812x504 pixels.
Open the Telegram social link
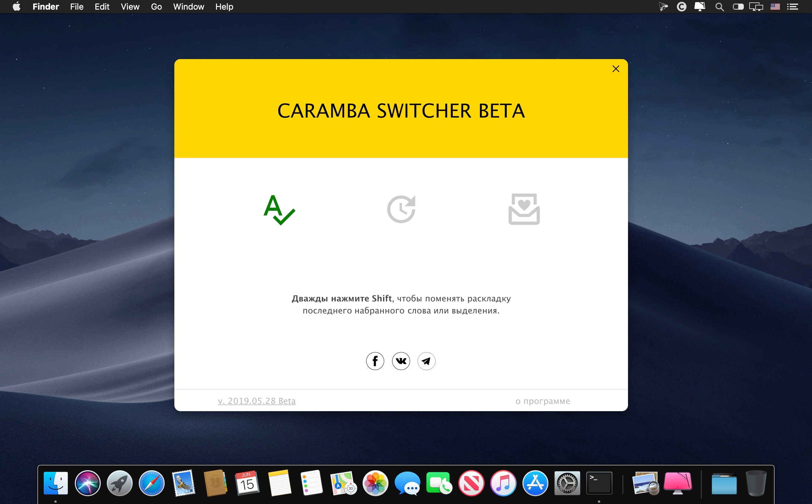click(x=427, y=361)
